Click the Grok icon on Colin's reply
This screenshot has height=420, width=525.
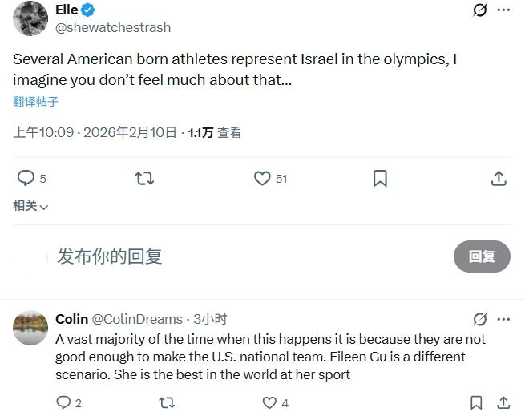pos(480,319)
